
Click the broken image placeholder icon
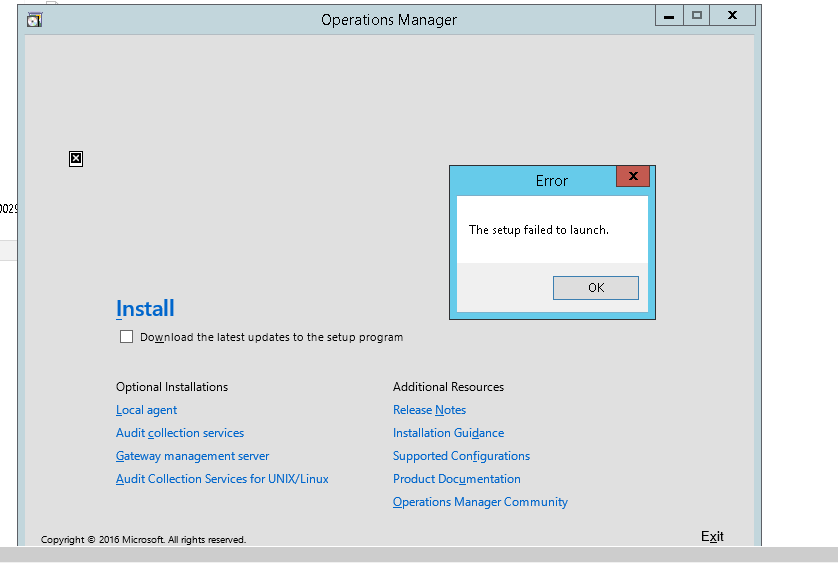click(x=76, y=159)
